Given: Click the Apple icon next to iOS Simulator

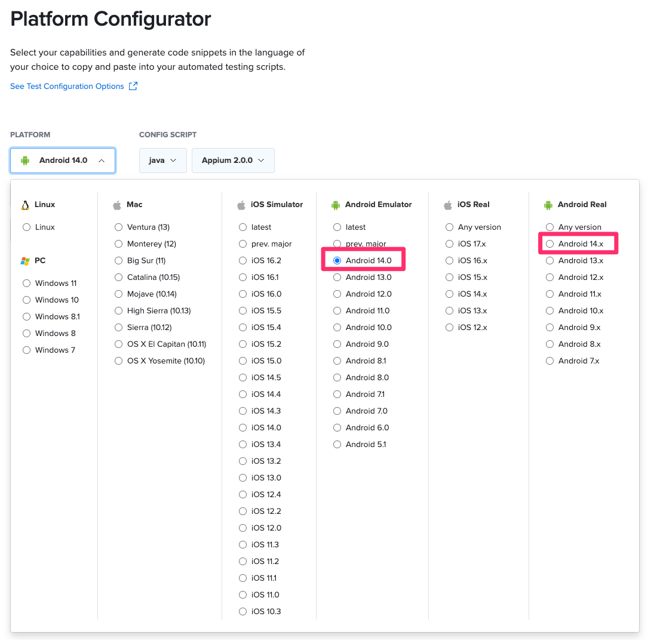Looking at the screenshot, I should [x=241, y=205].
